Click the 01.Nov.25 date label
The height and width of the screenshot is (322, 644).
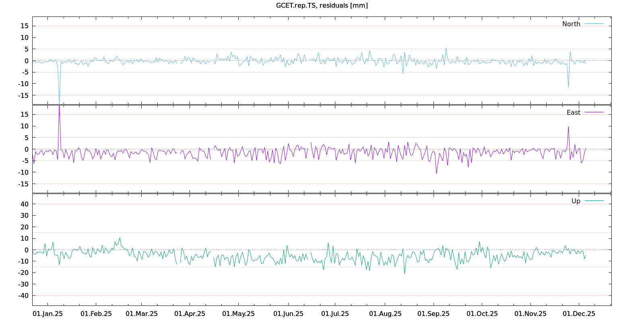coord(530,314)
